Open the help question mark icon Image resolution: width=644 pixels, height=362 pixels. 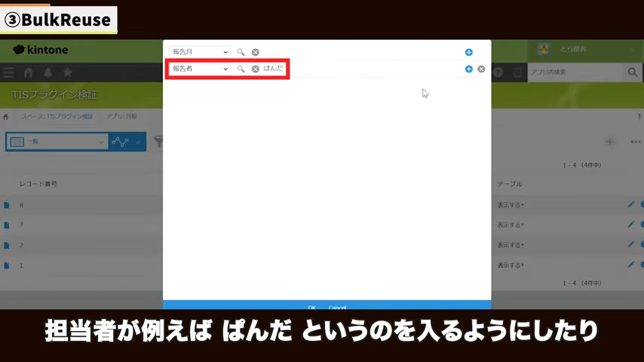(x=498, y=72)
